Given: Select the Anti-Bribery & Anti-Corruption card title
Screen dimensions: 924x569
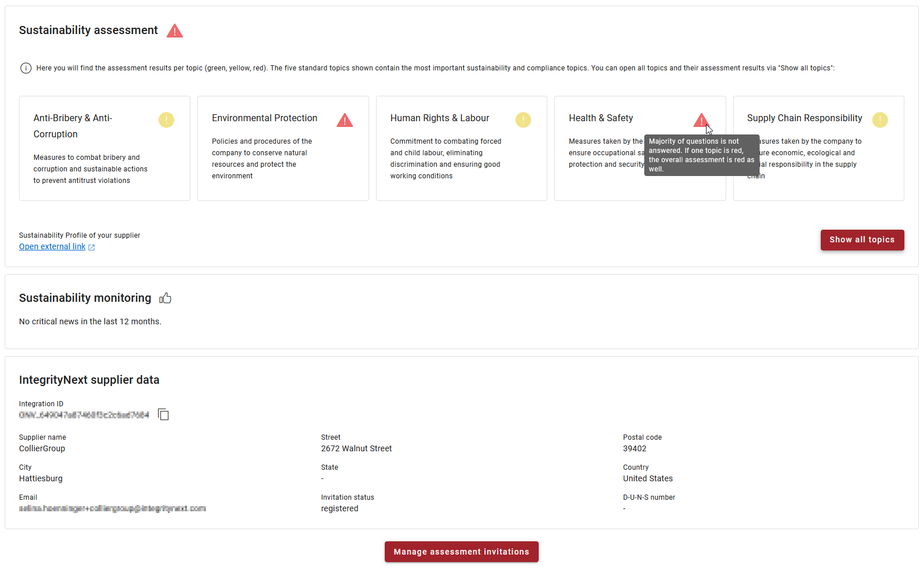Looking at the screenshot, I should tap(73, 126).
